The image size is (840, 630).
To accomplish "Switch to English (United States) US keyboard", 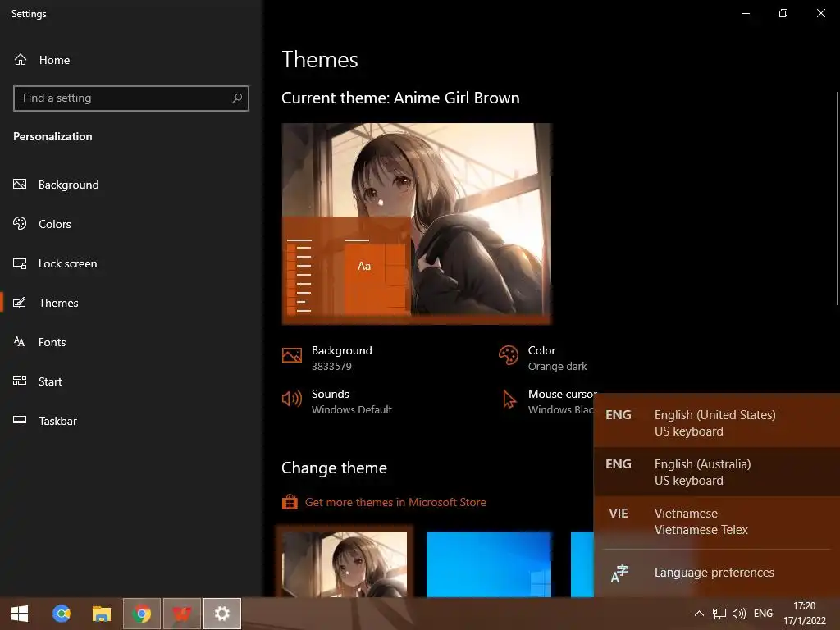I will (x=717, y=422).
